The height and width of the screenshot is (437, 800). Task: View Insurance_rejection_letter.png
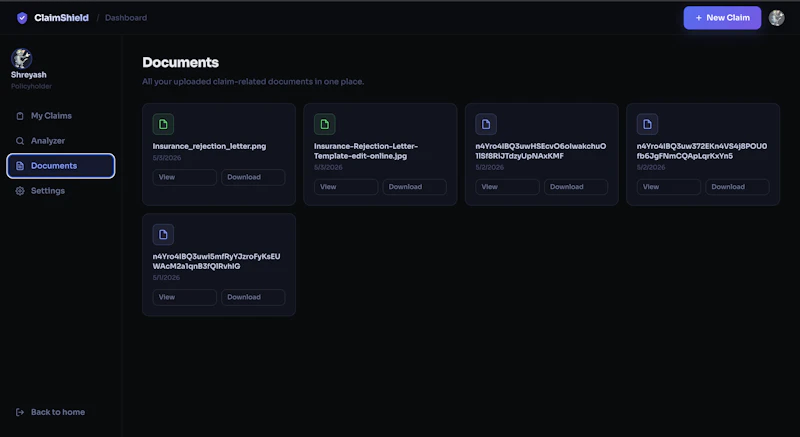tap(185, 177)
